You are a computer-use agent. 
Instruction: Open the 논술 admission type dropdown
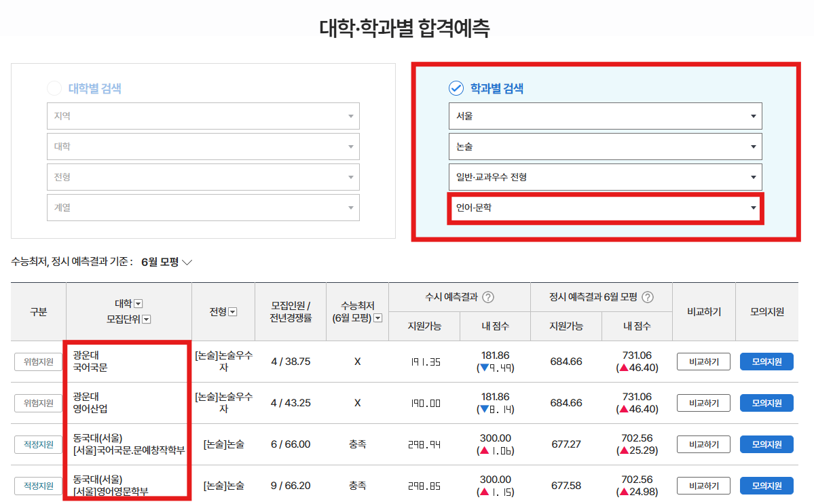(x=606, y=147)
